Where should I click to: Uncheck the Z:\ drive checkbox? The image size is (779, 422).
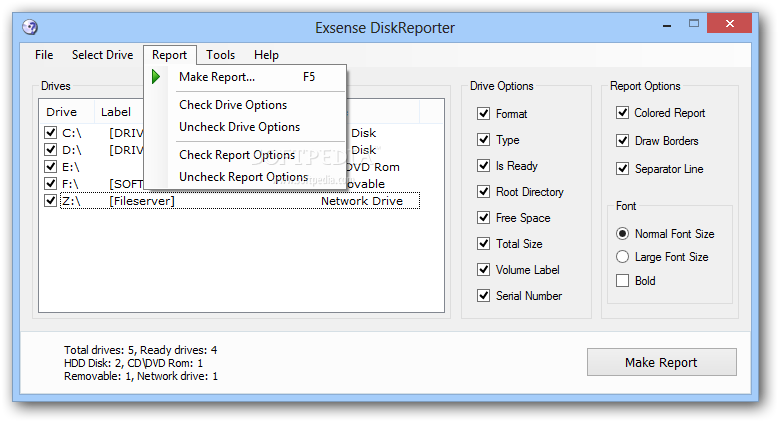click(x=50, y=200)
